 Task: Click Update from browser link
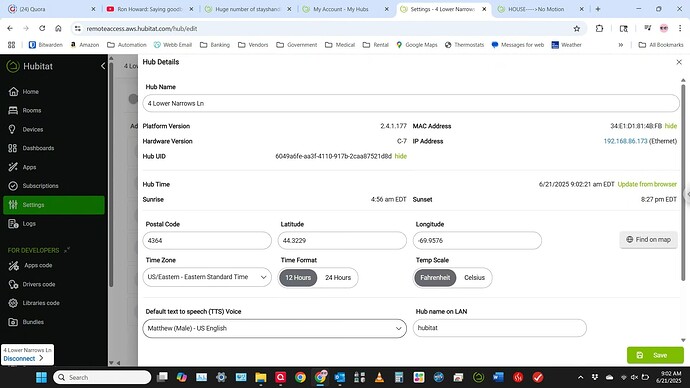(x=647, y=184)
